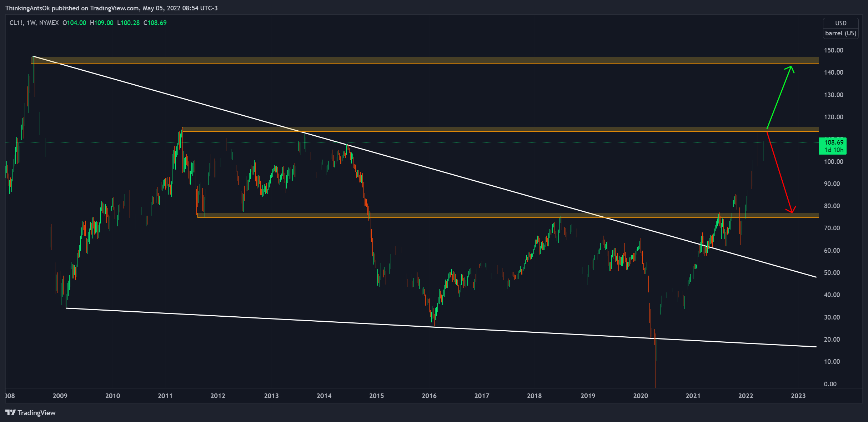Click the 2018 time axis label

coord(535,396)
